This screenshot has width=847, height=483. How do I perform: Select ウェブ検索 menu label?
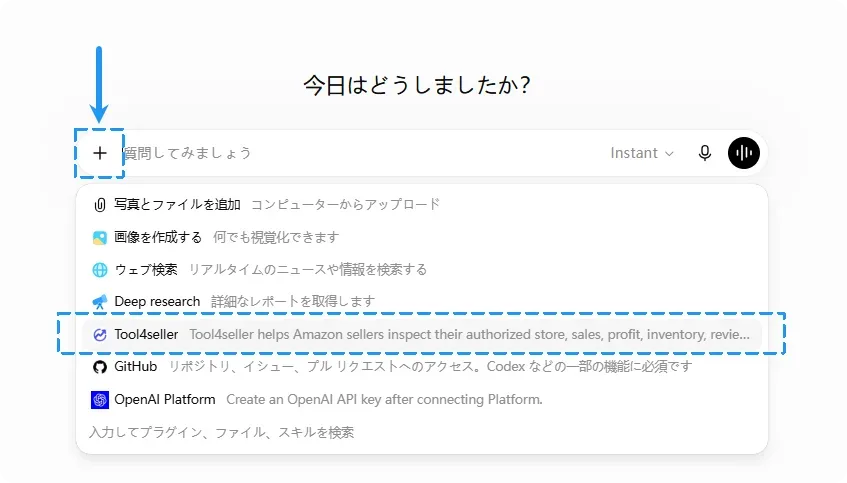[146, 270]
